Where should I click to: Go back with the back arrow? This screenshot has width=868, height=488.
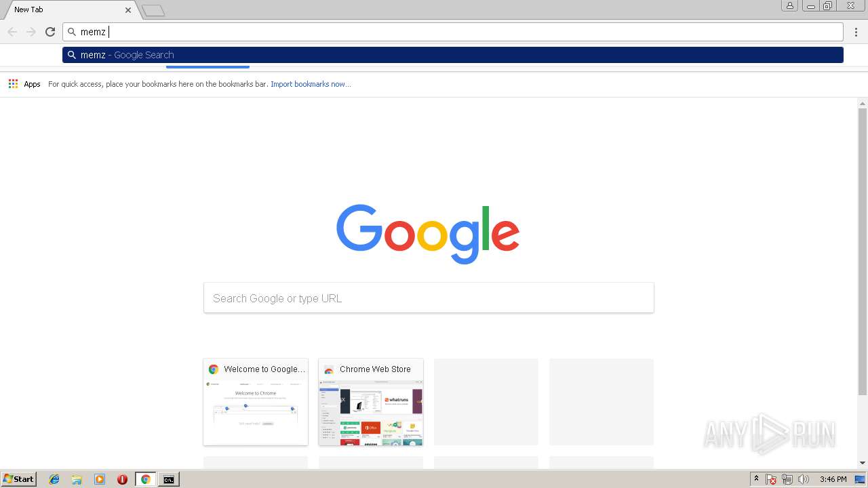pyautogui.click(x=12, y=32)
